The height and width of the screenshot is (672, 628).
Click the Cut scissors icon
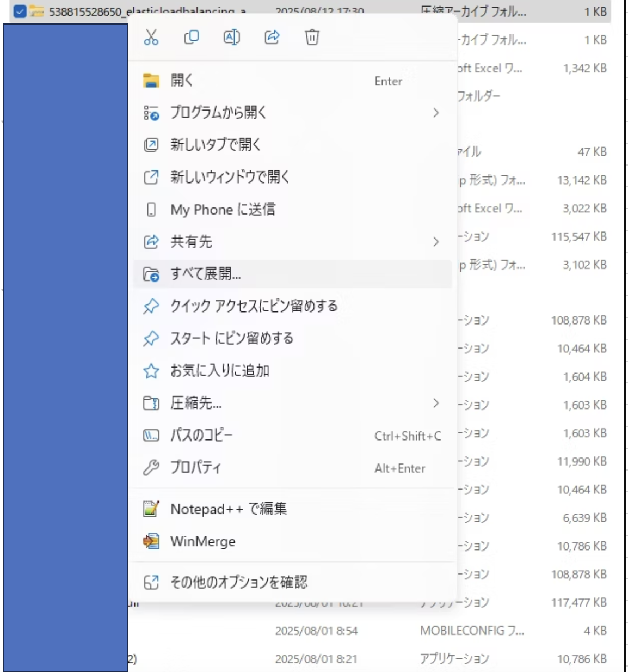tap(151, 38)
